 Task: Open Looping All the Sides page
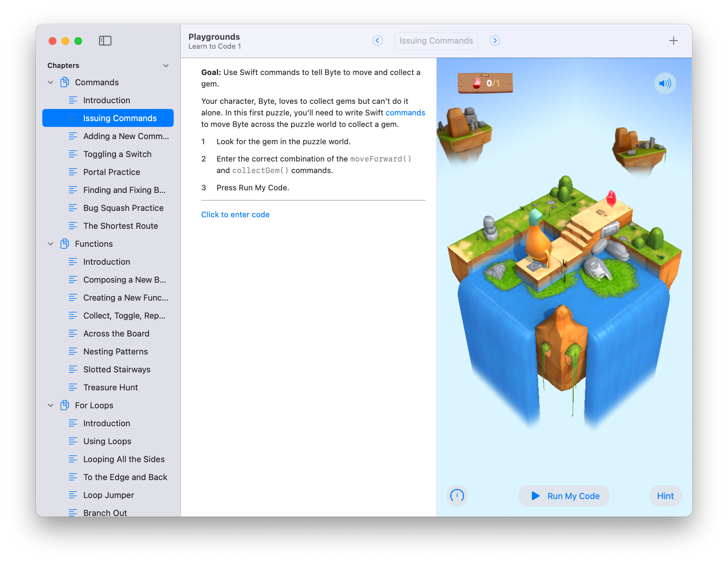click(108, 459)
